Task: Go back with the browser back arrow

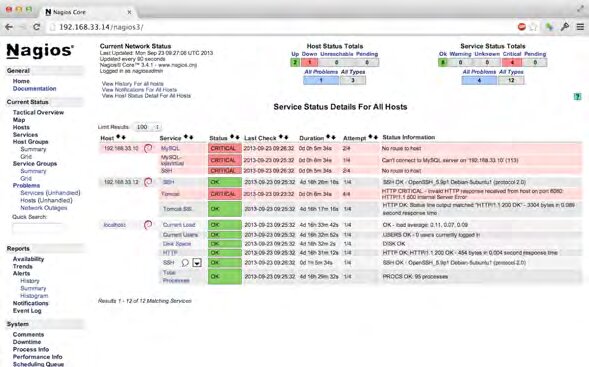Action: pos(9,27)
